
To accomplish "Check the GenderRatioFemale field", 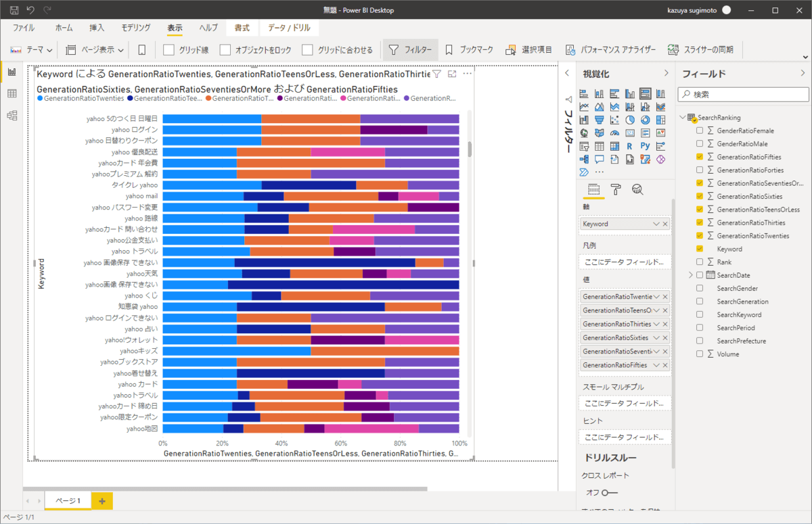I will (x=700, y=130).
